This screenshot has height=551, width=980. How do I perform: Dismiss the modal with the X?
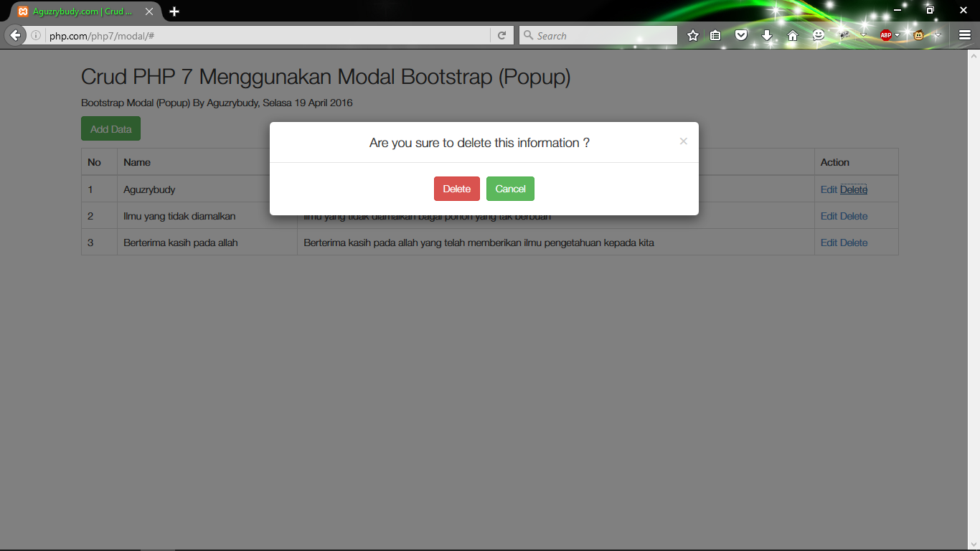point(683,141)
